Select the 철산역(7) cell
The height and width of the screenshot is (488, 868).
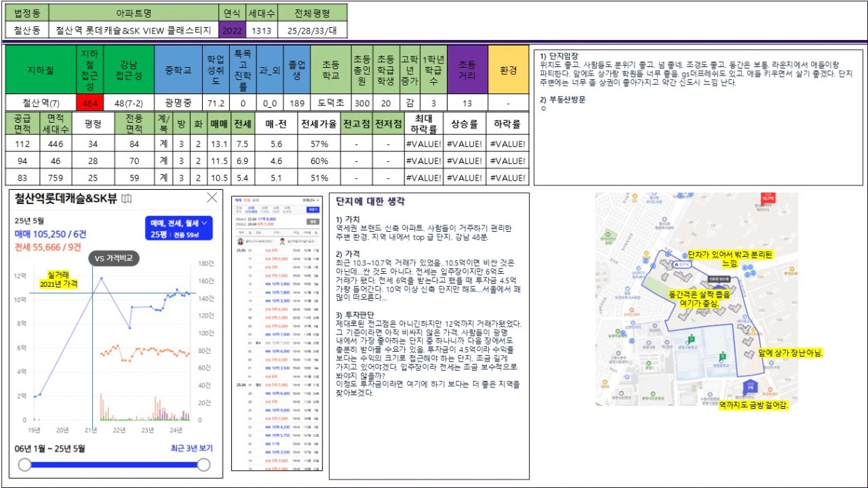[x=41, y=103]
